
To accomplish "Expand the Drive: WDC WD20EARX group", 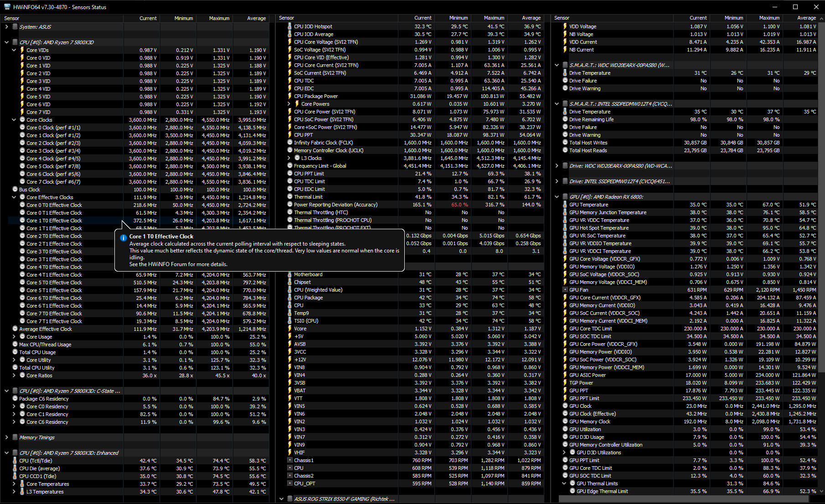I will 557,166.
